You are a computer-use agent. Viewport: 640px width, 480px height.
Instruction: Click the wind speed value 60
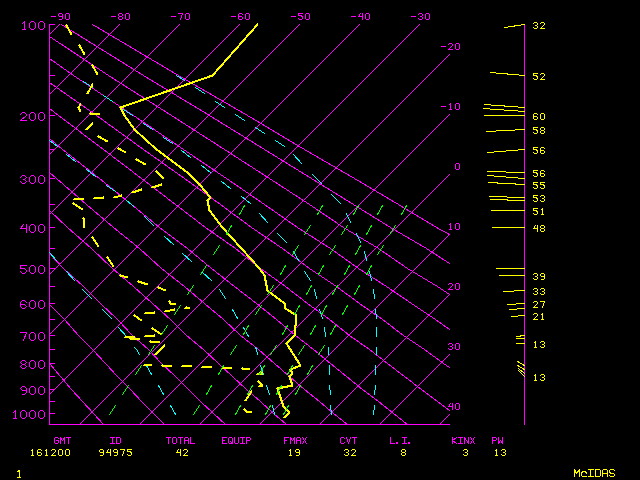click(x=538, y=116)
